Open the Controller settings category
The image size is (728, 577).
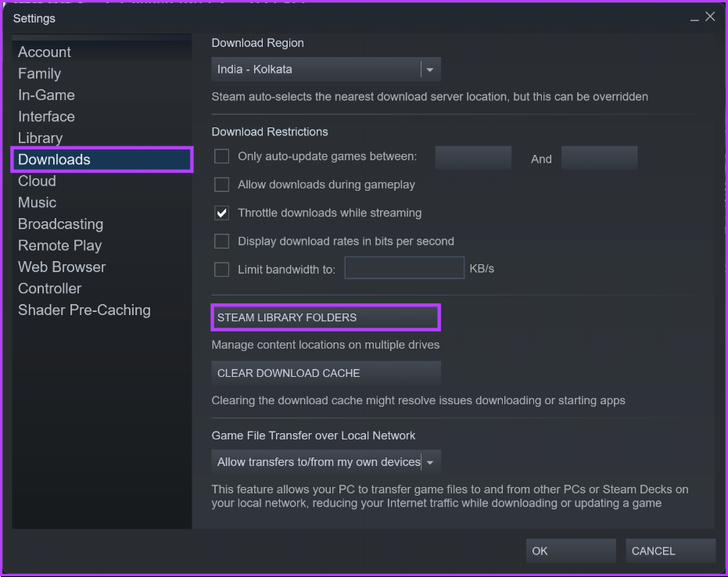[50, 288]
